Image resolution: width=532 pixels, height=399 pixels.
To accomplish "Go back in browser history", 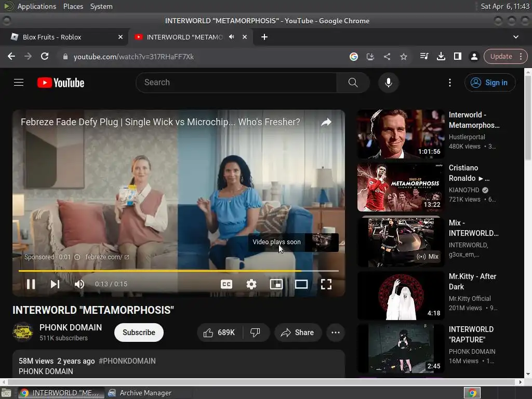I will tap(11, 56).
